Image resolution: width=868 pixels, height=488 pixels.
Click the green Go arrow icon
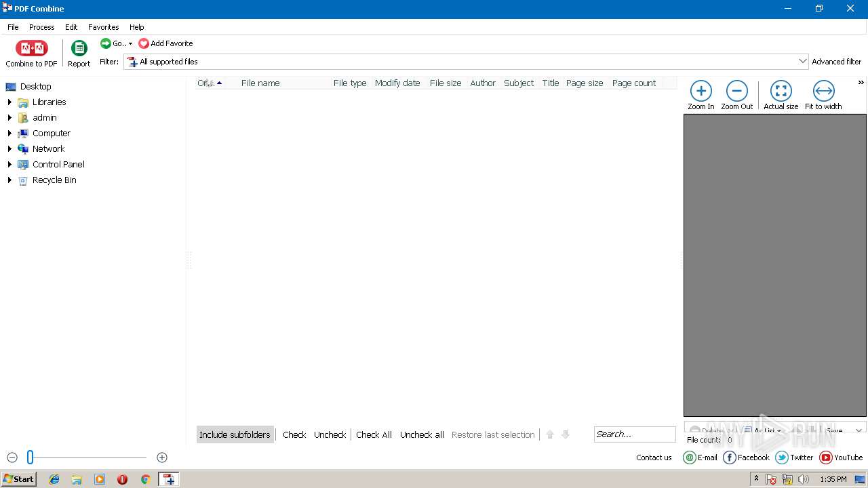105,43
